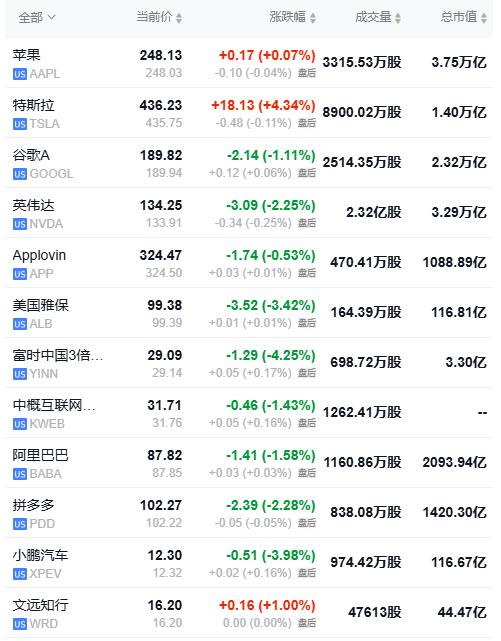Open the 苹果 stock row

[249, 63]
